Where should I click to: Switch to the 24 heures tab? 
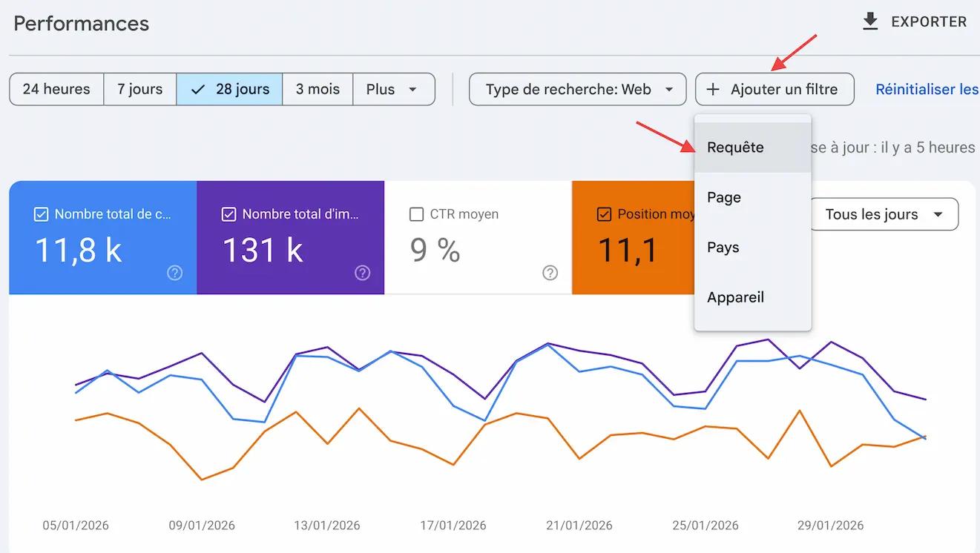pyautogui.click(x=56, y=89)
